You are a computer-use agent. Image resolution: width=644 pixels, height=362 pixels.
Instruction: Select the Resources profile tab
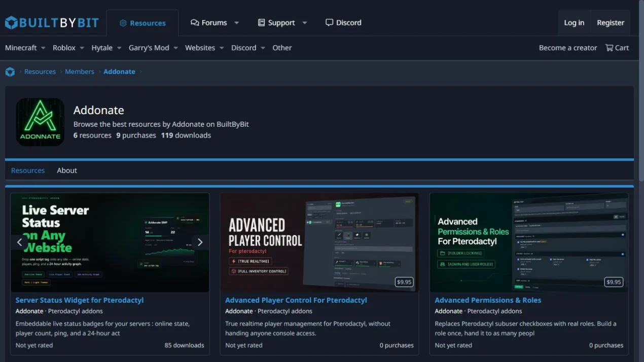[x=28, y=170]
